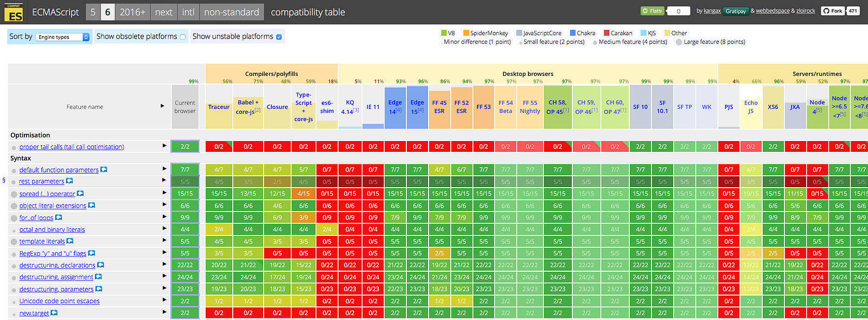Click the SpiderMonkey orange legend swatch
This screenshot has width=868, height=320.
click(x=466, y=33)
